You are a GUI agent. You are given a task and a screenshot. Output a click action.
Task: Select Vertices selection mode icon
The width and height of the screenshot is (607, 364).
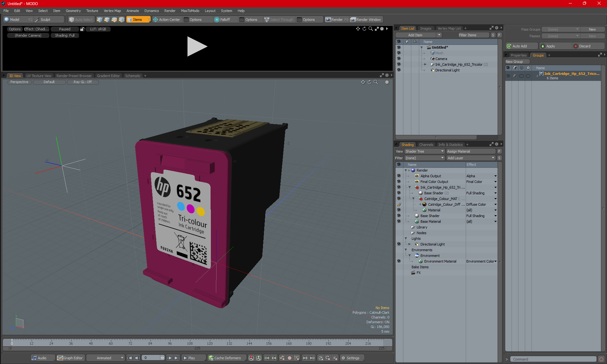(100, 20)
